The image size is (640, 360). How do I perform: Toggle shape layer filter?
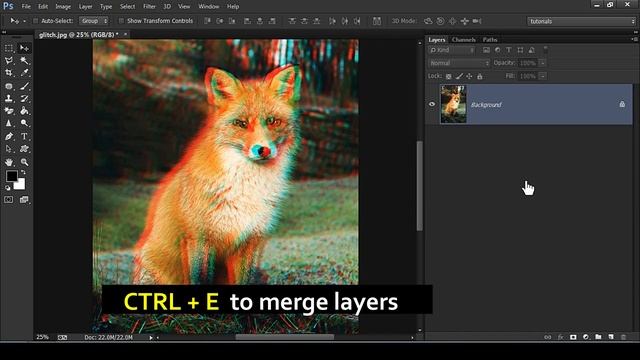pos(520,50)
